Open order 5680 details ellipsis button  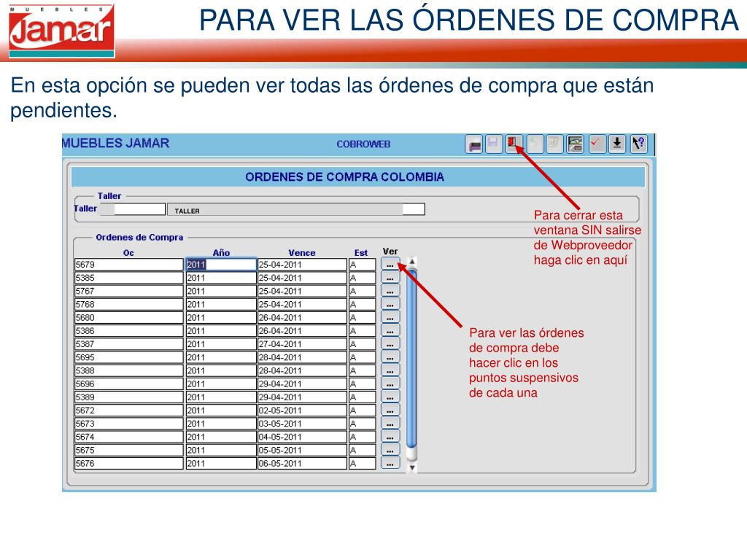click(390, 318)
